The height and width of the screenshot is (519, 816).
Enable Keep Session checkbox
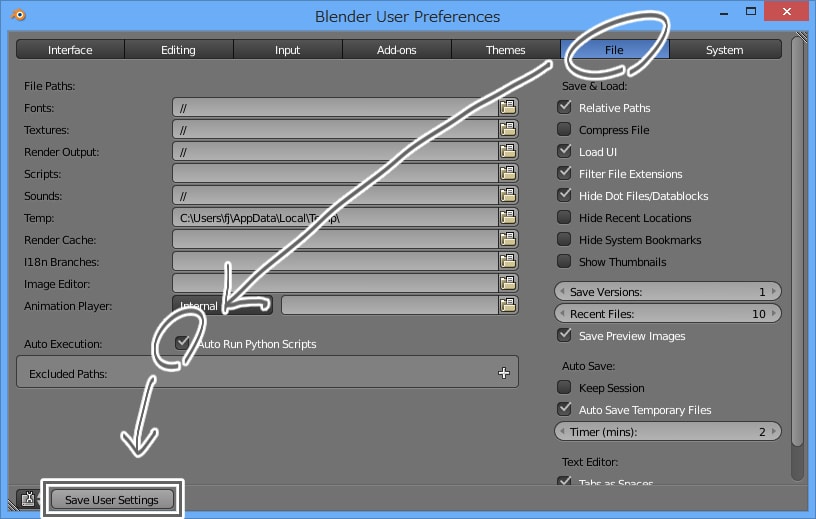[564, 387]
